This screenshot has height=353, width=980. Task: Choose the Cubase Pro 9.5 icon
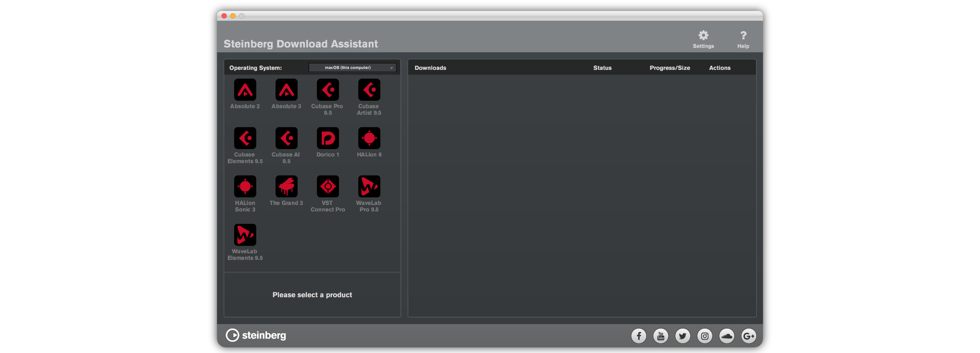tap(328, 90)
